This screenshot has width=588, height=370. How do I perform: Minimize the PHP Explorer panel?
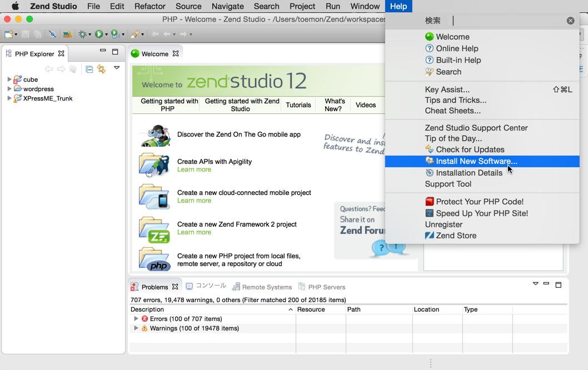point(103,50)
